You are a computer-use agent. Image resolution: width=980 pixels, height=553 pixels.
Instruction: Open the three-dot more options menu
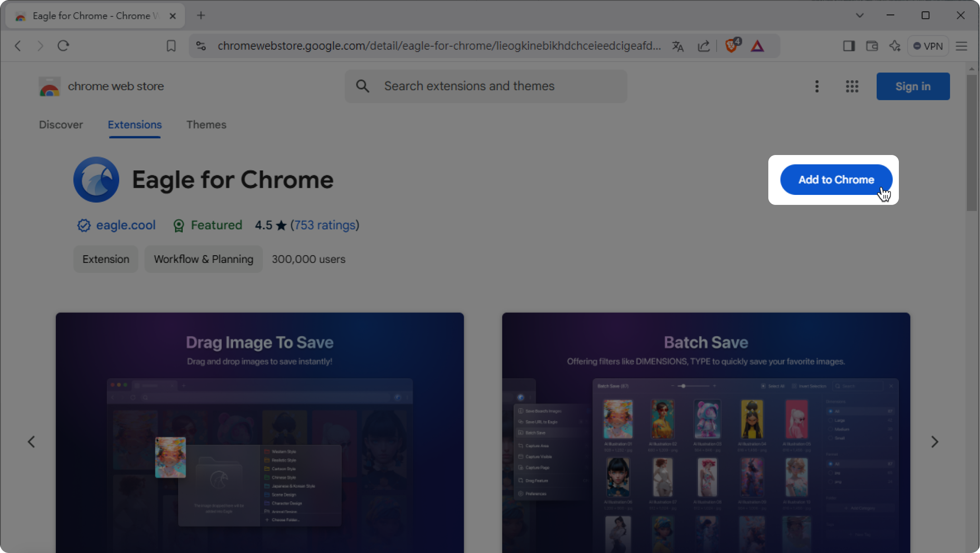click(x=817, y=86)
